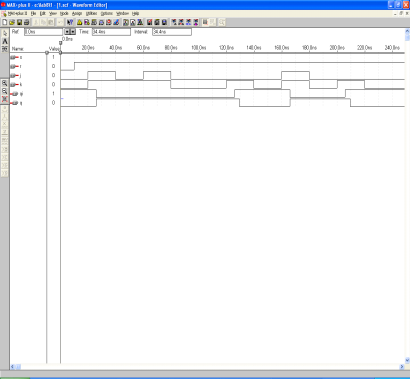
Task: Click the New file icon
Action: [x=5, y=22]
